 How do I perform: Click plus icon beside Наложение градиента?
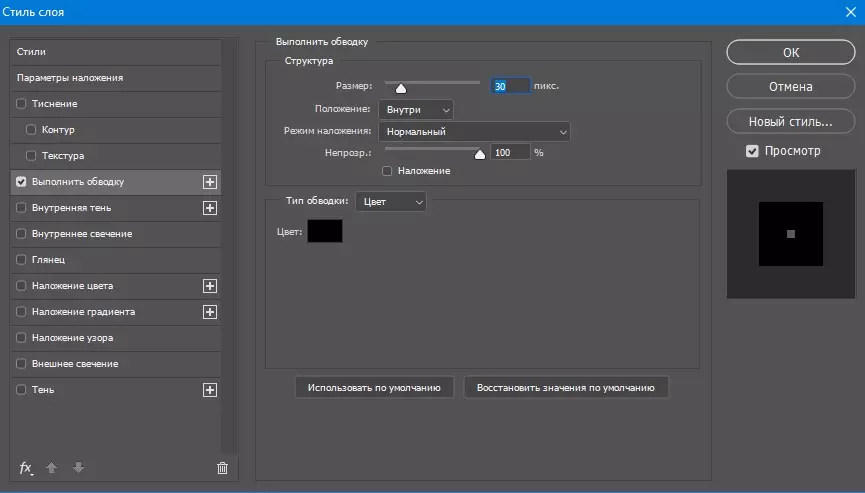click(x=210, y=312)
